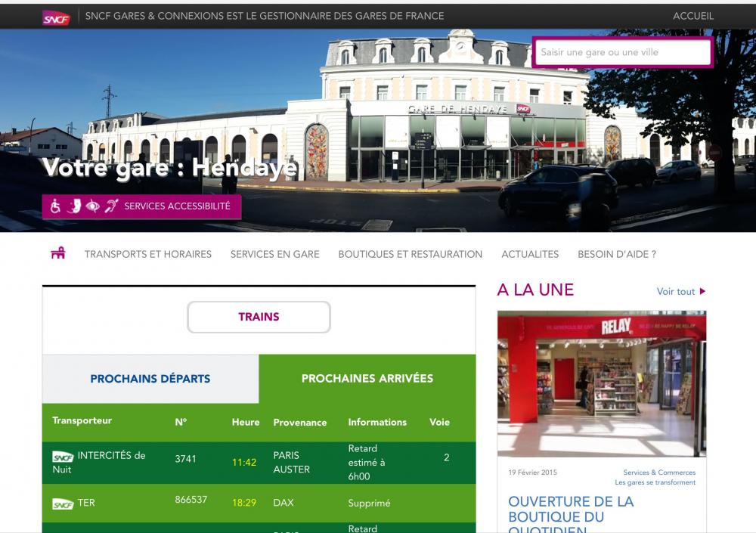Click Retard estimé à 6h00 info
The image size is (756, 533).
tap(367, 462)
